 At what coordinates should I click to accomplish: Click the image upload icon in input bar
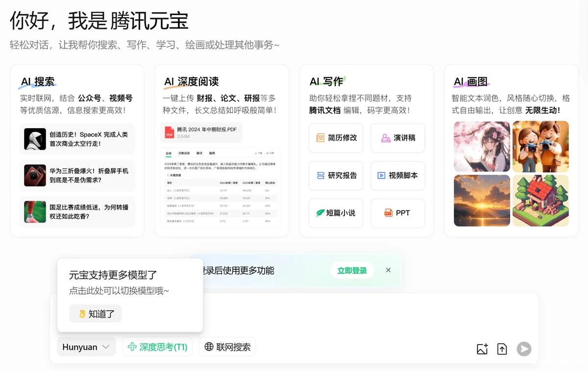pyautogui.click(x=482, y=348)
